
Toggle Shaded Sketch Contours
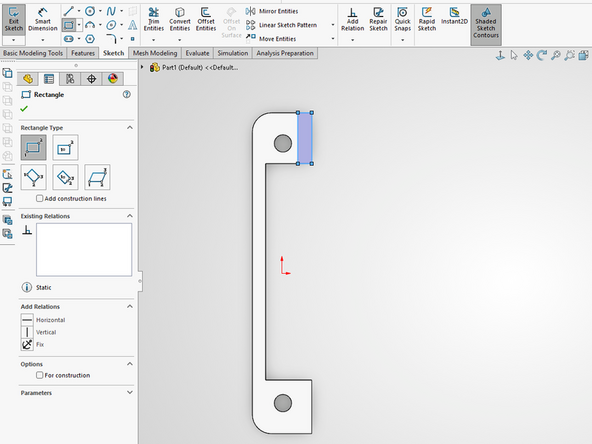[x=486, y=23]
